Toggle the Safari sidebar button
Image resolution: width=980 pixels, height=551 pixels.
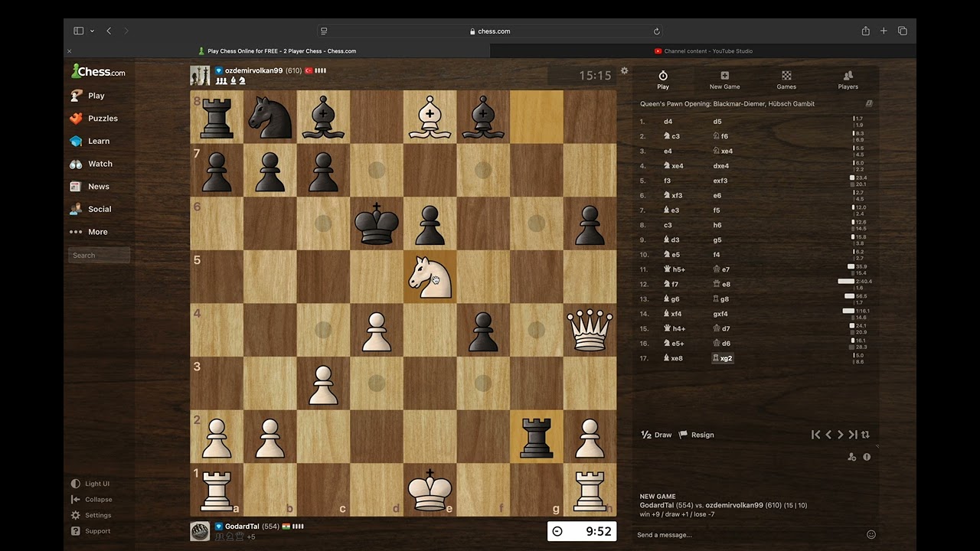pos(78,31)
